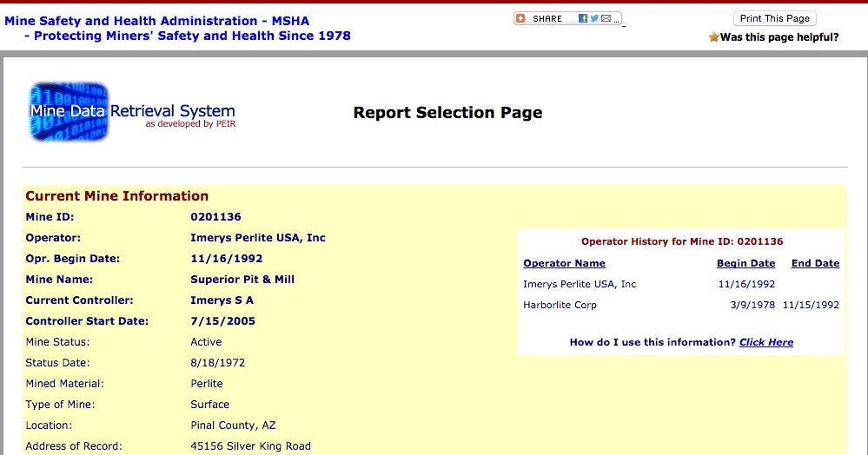868x455 pixels.
Task: Select address '45156 Silver King Road'
Action: pyautogui.click(x=251, y=446)
